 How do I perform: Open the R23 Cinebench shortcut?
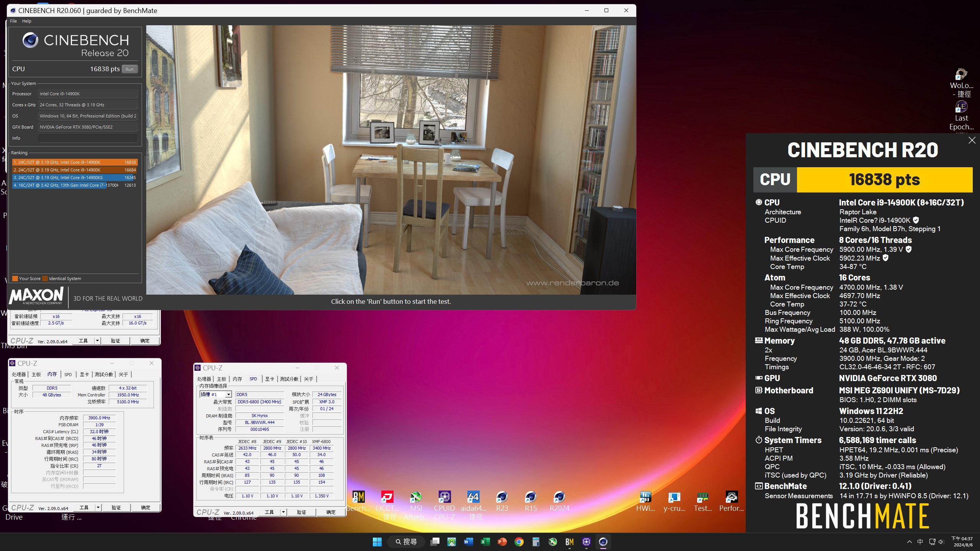click(502, 501)
